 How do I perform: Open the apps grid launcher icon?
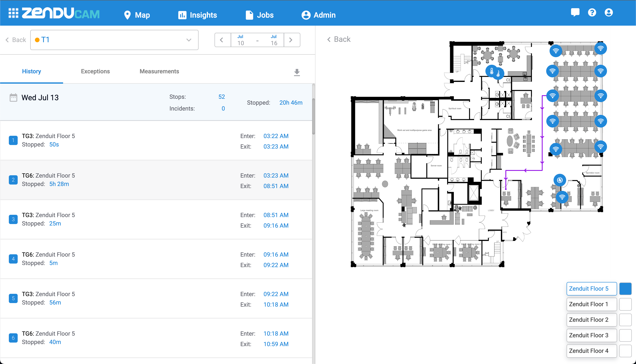pyautogui.click(x=13, y=13)
